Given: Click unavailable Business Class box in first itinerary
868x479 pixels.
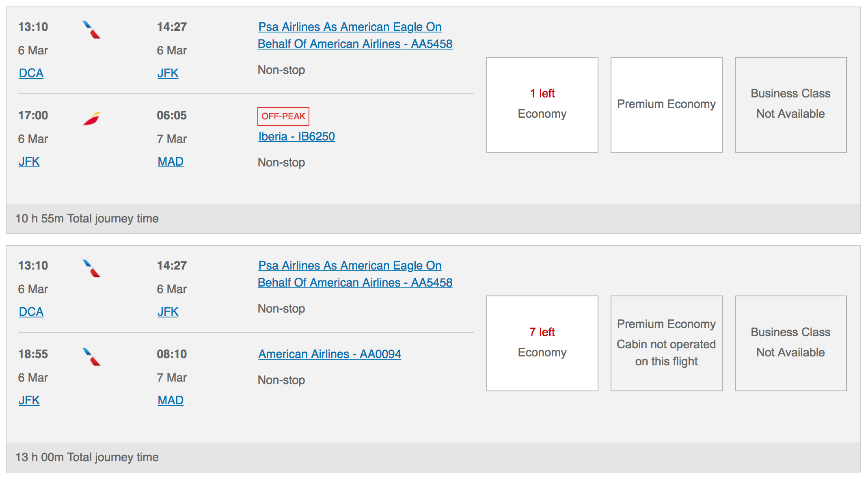Looking at the screenshot, I should 790,104.
